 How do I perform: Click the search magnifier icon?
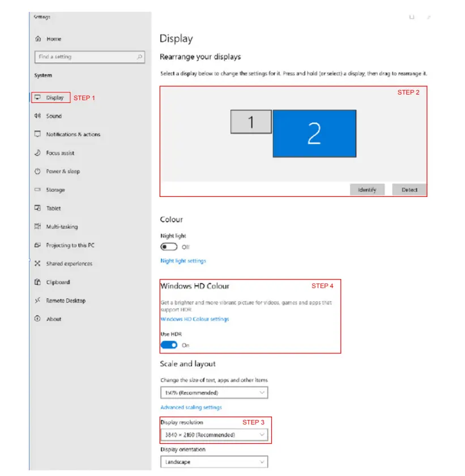pos(139,57)
